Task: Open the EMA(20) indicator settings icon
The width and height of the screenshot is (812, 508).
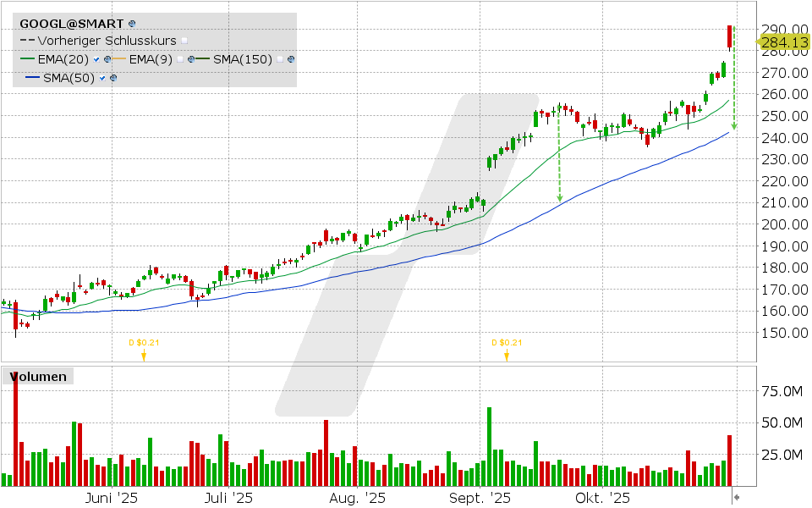Action: click(x=107, y=59)
